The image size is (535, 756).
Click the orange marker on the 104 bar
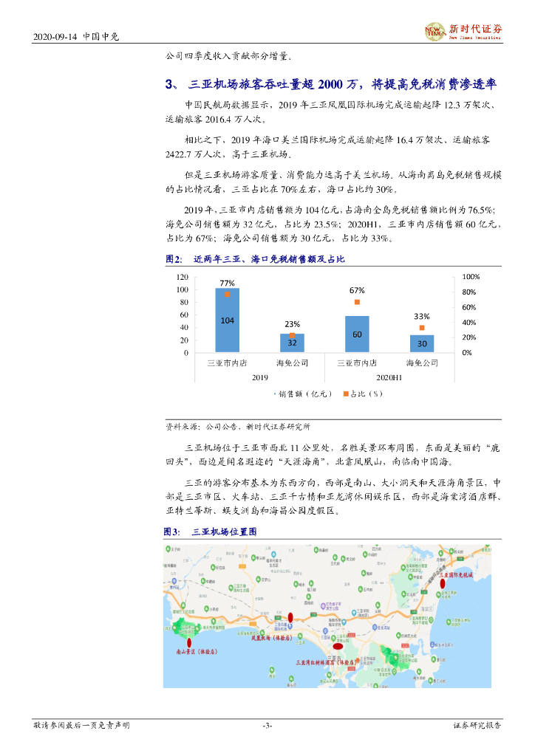pyautogui.click(x=227, y=294)
